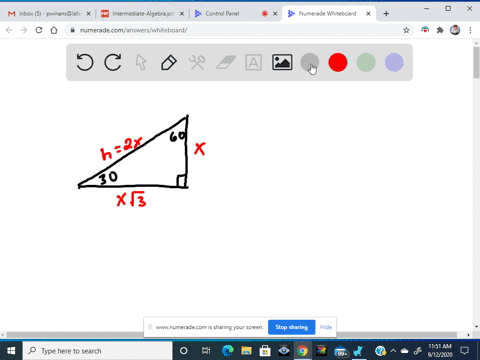Open the browser home page
Image resolution: width=480 pixels, height=360 pixels.
click(x=54, y=30)
